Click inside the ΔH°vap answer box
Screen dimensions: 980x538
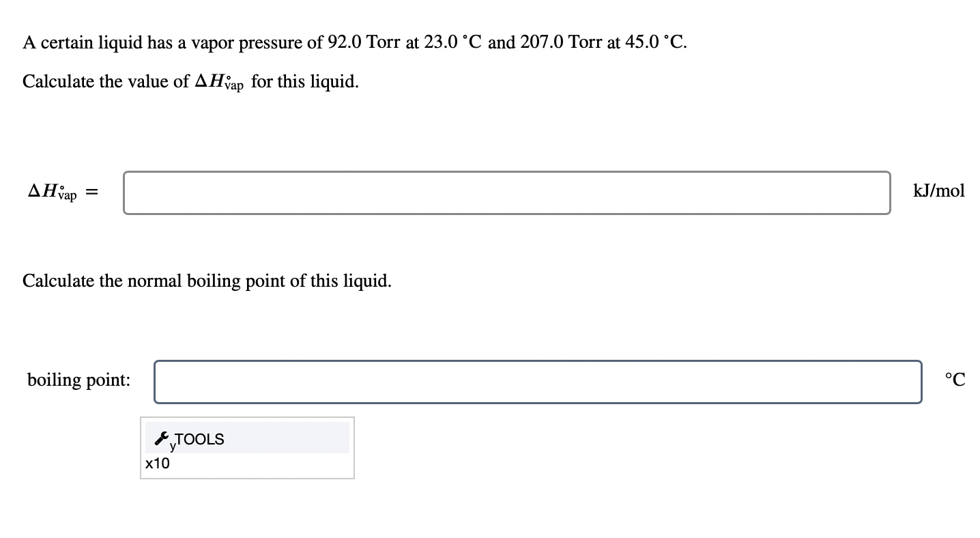coord(506,193)
